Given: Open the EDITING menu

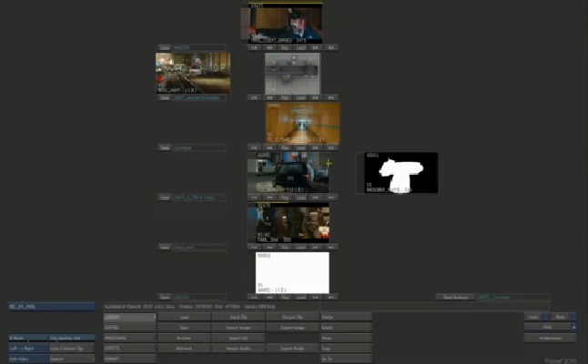Looking at the screenshot, I should point(129,328).
